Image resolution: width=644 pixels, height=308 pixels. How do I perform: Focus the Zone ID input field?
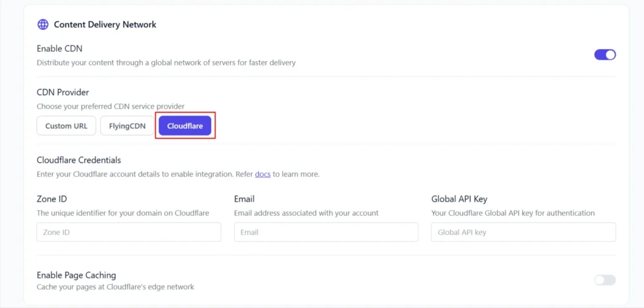129,232
